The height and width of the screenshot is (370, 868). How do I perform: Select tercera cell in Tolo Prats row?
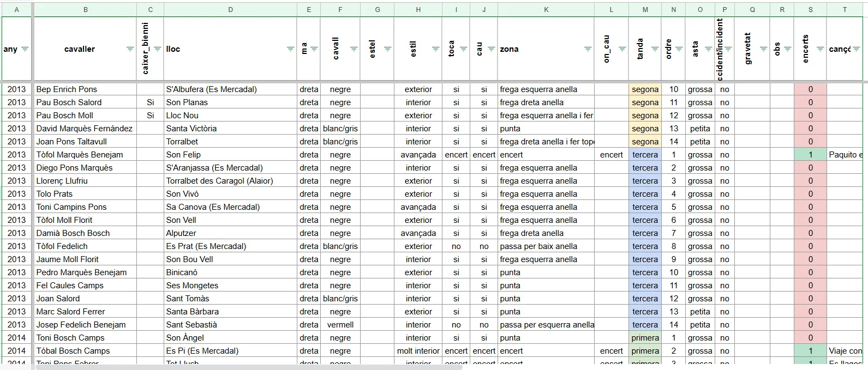645,194
